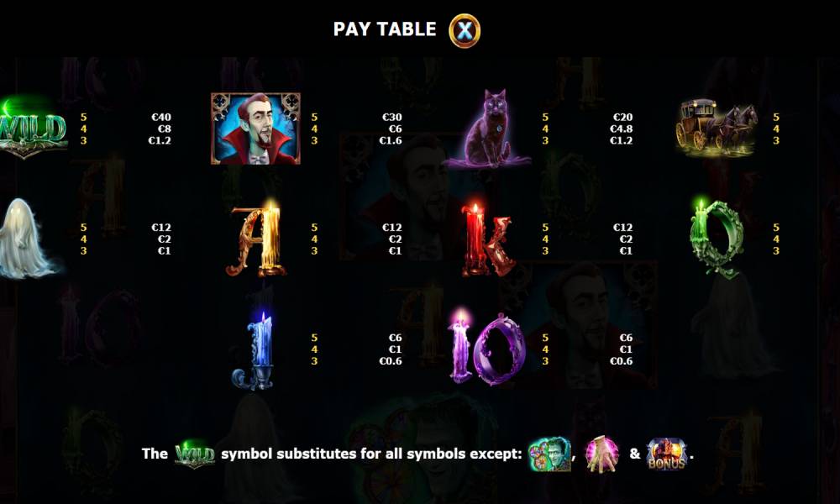Image resolution: width=840 pixels, height=504 pixels.
Task: Select the BONUS symbol icon
Action: (x=666, y=454)
